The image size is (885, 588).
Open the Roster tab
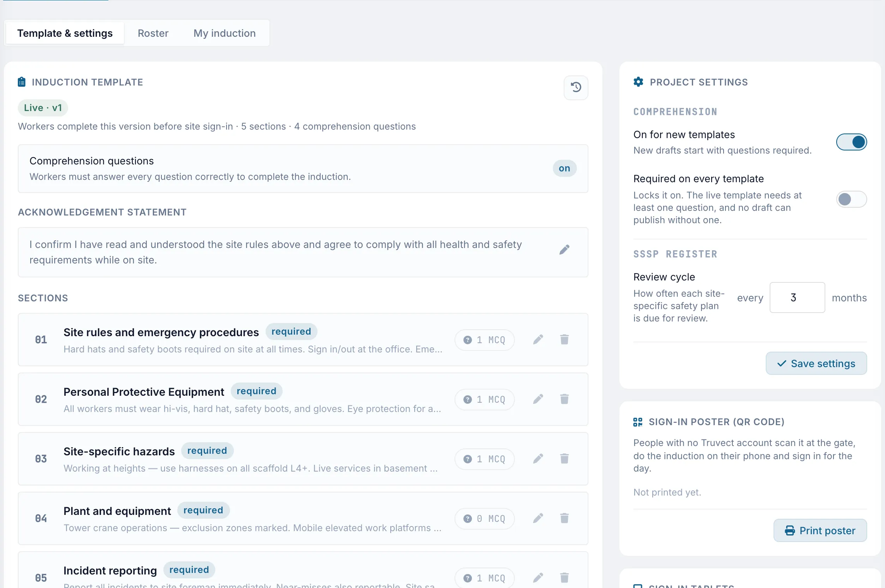pyautogui.click(x=153, y=33)
